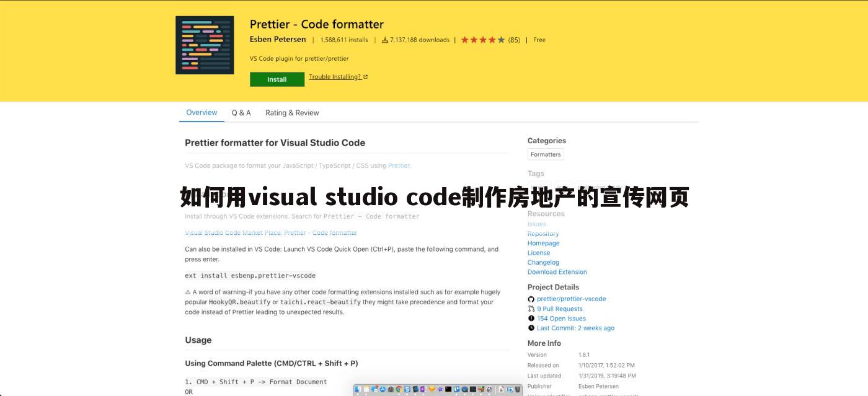The height and width of the screenshot is (396, 868).
Task: Open Sketch from the Dock
Action: coord(432,389)
